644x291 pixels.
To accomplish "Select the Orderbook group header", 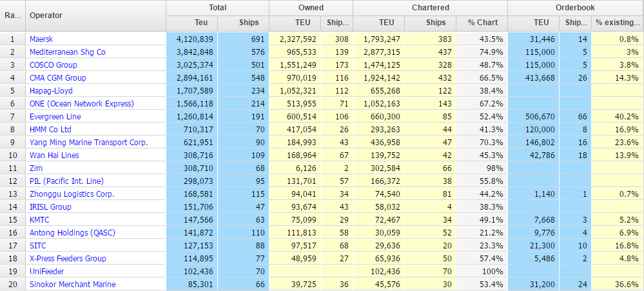I will point(576,8).
